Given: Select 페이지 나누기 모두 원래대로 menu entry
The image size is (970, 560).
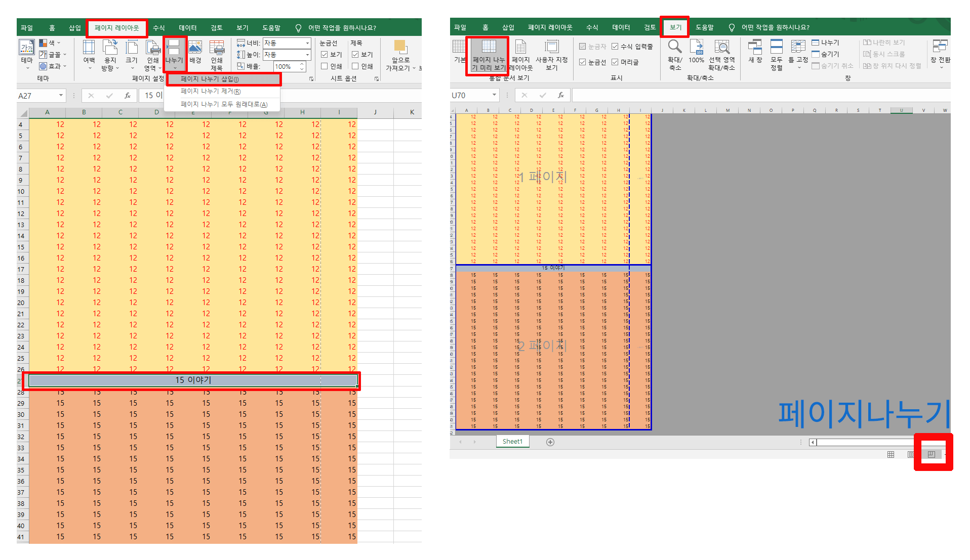Looking at the screenshot, I should 224,104.
